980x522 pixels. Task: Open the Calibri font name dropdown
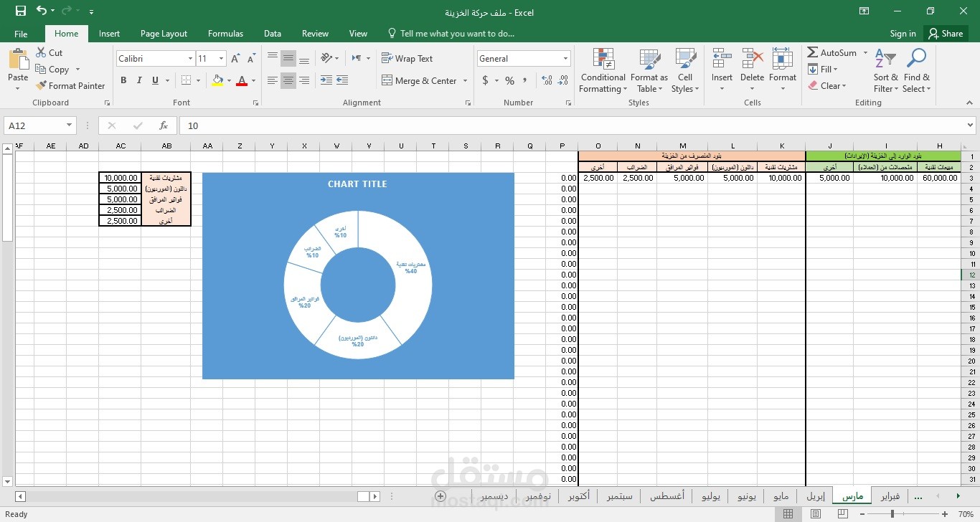click(x=190, y=59)
